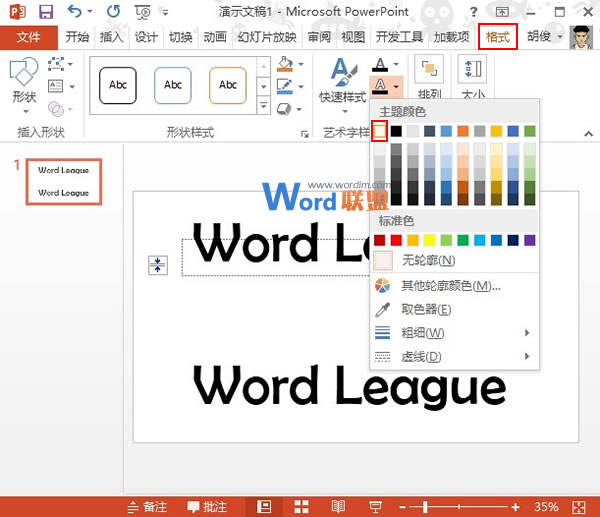600x517 pixels.
Task: Click the zoom out minus button
Action: point(402,507)
